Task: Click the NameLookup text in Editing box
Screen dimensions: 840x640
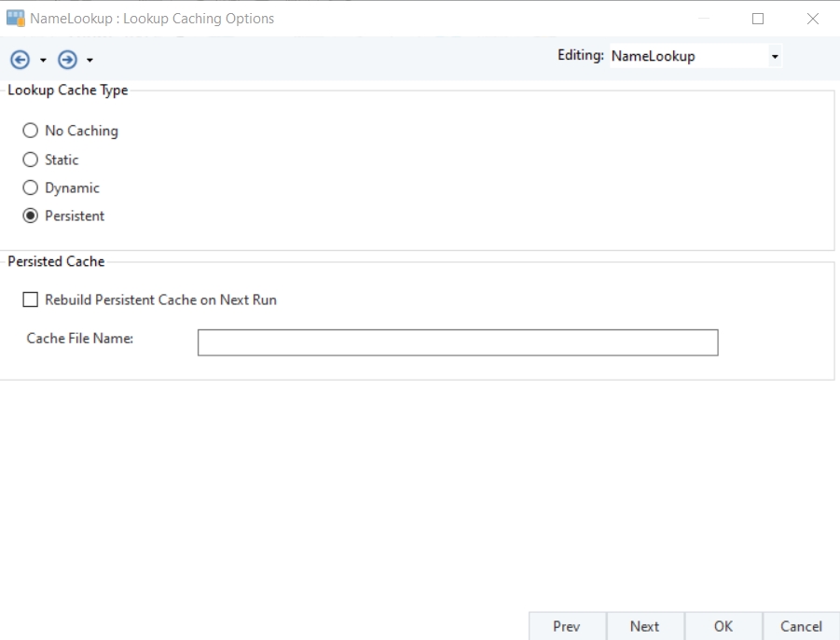Action: [654, 56]
